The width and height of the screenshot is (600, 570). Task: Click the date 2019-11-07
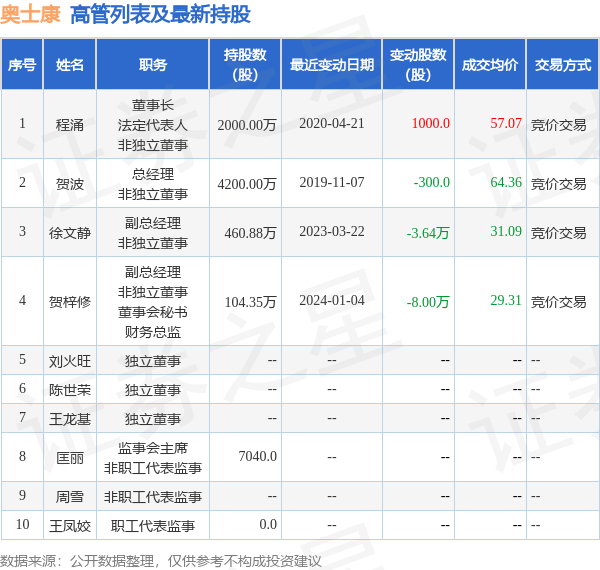tap(332, 182)
